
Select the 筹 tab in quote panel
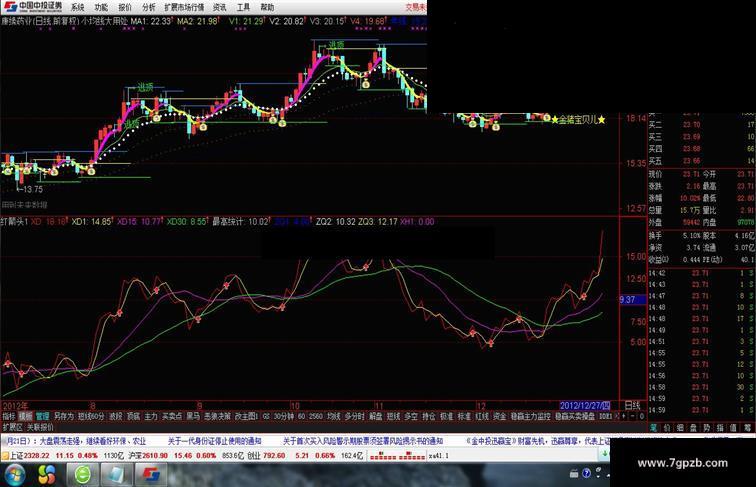(747, 427)
